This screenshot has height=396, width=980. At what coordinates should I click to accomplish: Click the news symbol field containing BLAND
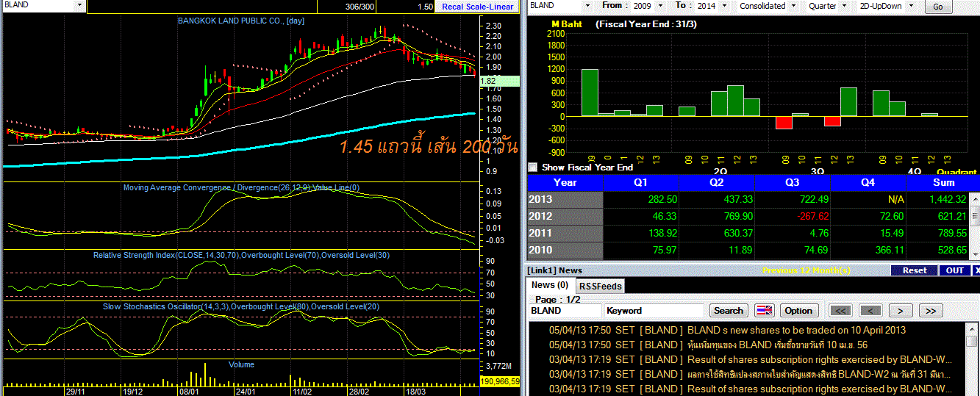click(565, 310)
